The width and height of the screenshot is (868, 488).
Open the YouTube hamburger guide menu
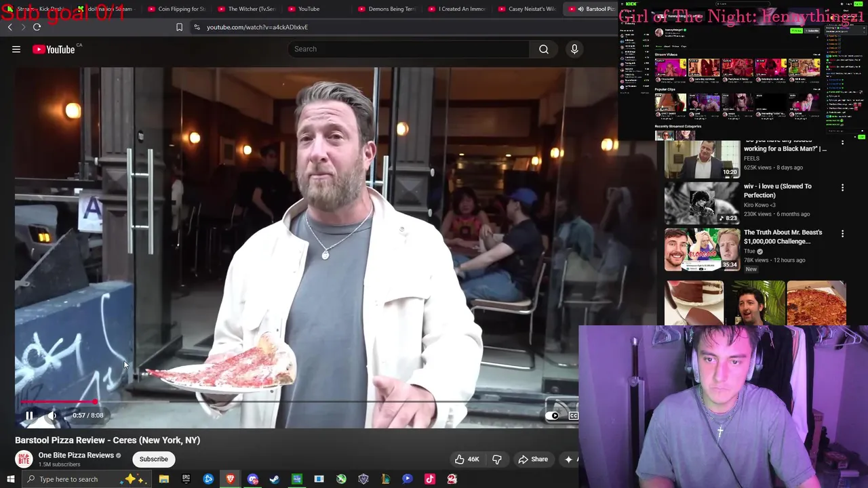pos(16,49)
